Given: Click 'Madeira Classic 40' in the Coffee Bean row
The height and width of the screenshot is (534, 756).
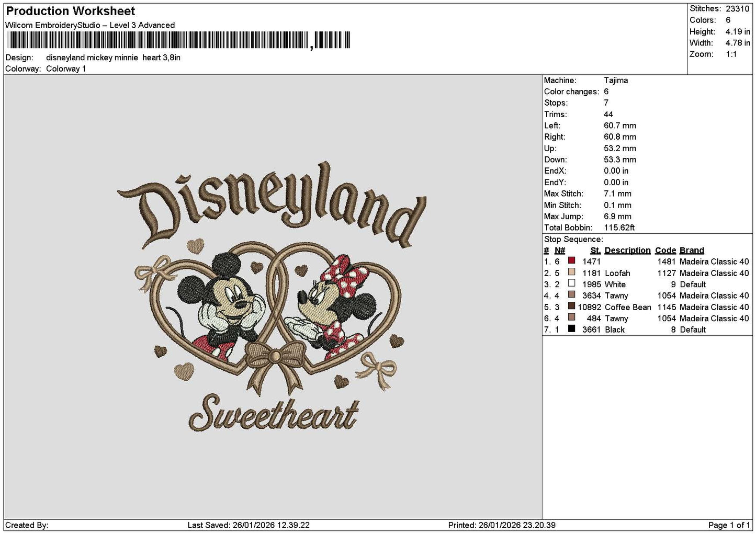Looking at the screenshot, I should click(714, 307).
